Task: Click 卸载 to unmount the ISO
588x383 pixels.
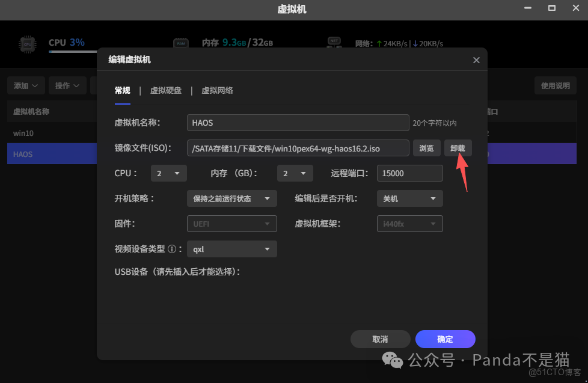Action: tap(457, 148)
